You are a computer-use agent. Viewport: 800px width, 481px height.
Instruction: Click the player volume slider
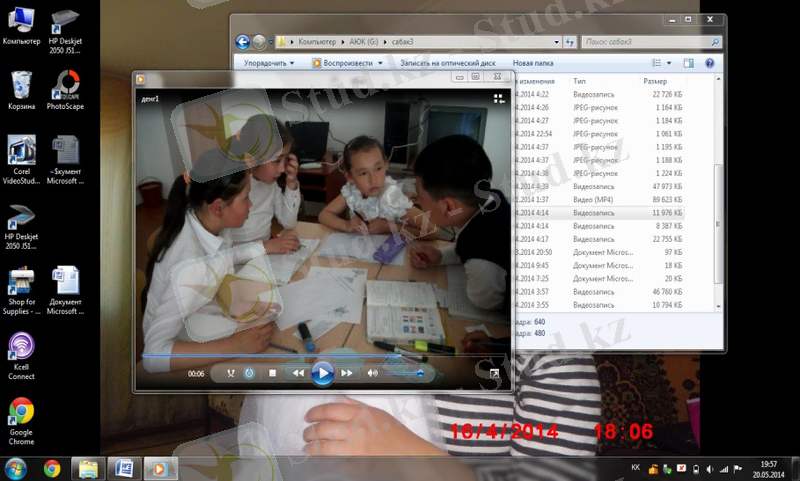405,373
